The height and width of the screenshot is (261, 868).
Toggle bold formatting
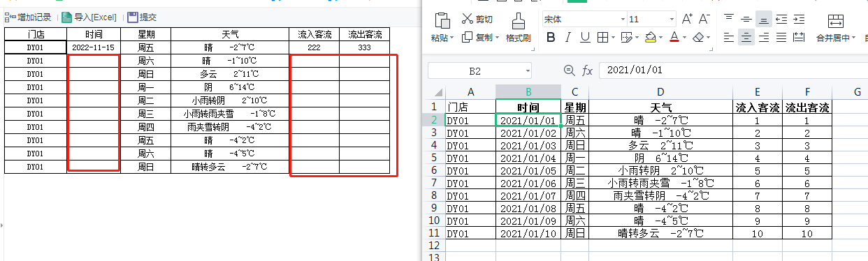click(551, 37)
